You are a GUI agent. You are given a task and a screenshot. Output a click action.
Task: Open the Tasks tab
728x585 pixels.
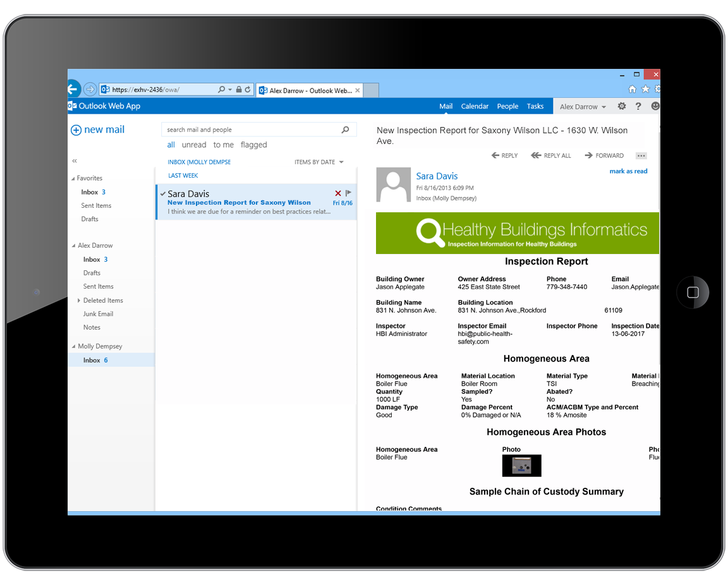535,106
